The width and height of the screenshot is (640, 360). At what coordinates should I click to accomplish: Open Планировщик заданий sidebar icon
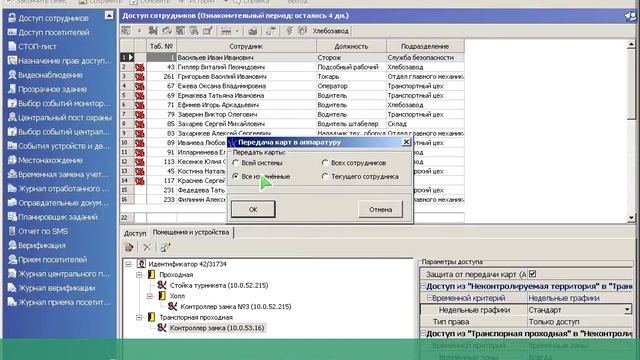[x=12, y=217]
